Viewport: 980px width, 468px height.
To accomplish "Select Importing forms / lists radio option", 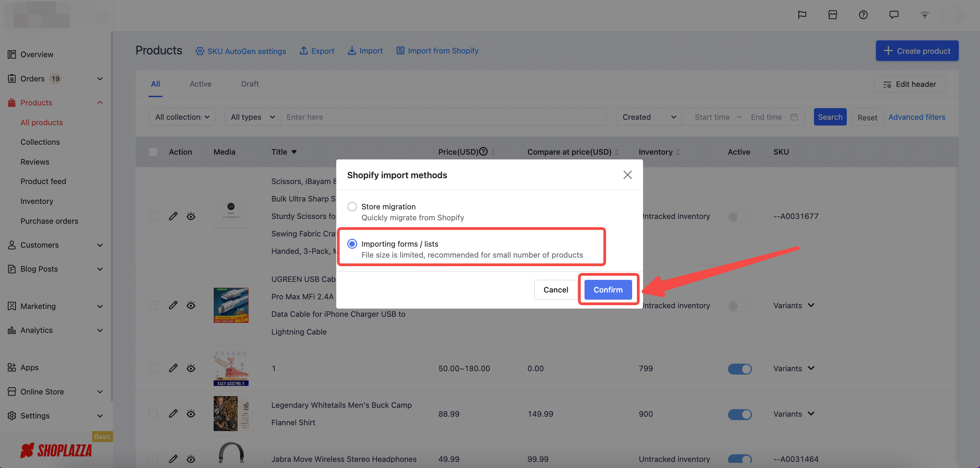I will tap(352, 244).
